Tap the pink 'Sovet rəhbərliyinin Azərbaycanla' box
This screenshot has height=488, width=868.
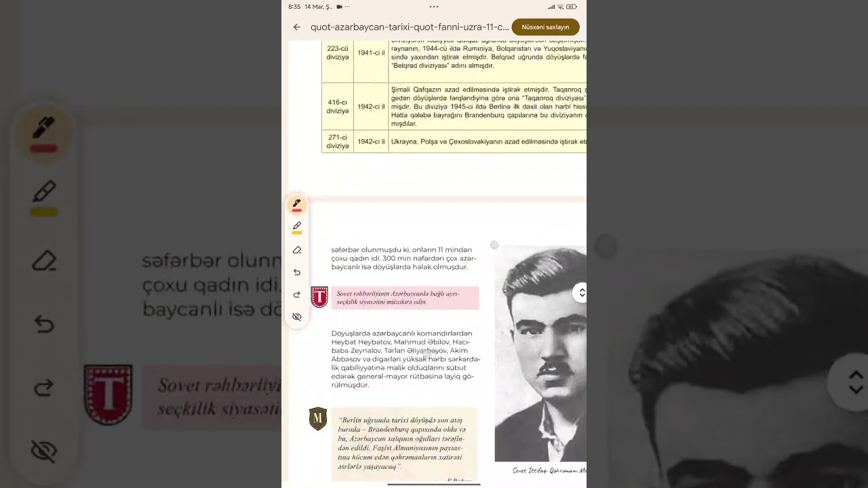[x=405, y=298]
